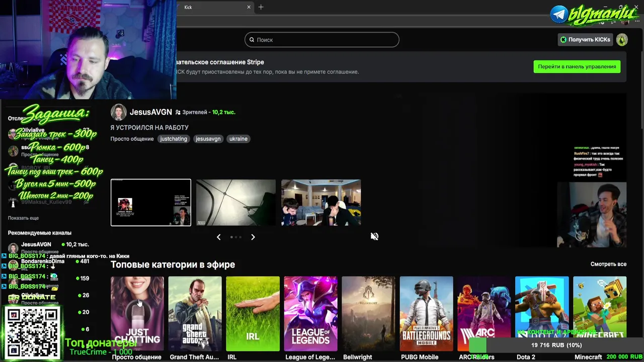Open ARC Raiders category card
The width and height of the screenshot is (644, 362).
click(484, 314)
